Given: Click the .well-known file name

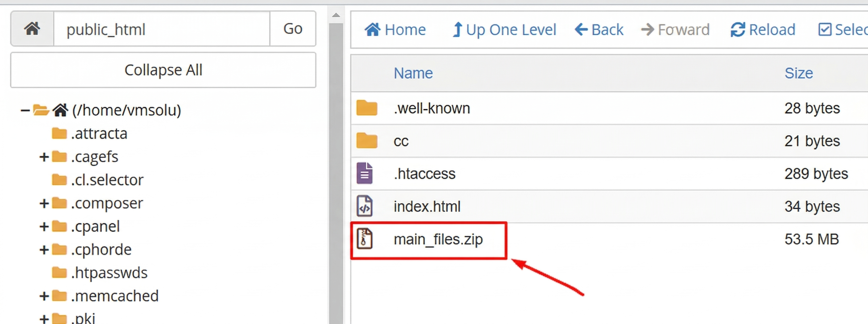Looking at the screenshot, I should (x=432, y=108).
